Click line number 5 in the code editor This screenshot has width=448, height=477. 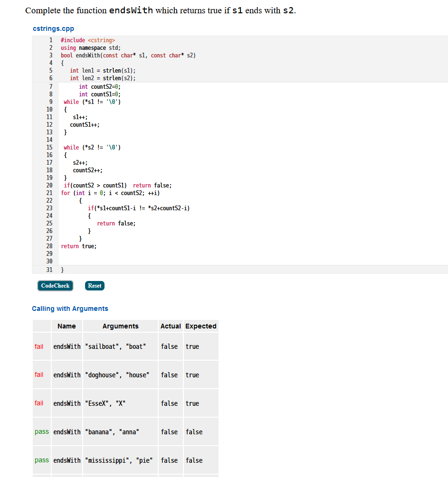51,70
